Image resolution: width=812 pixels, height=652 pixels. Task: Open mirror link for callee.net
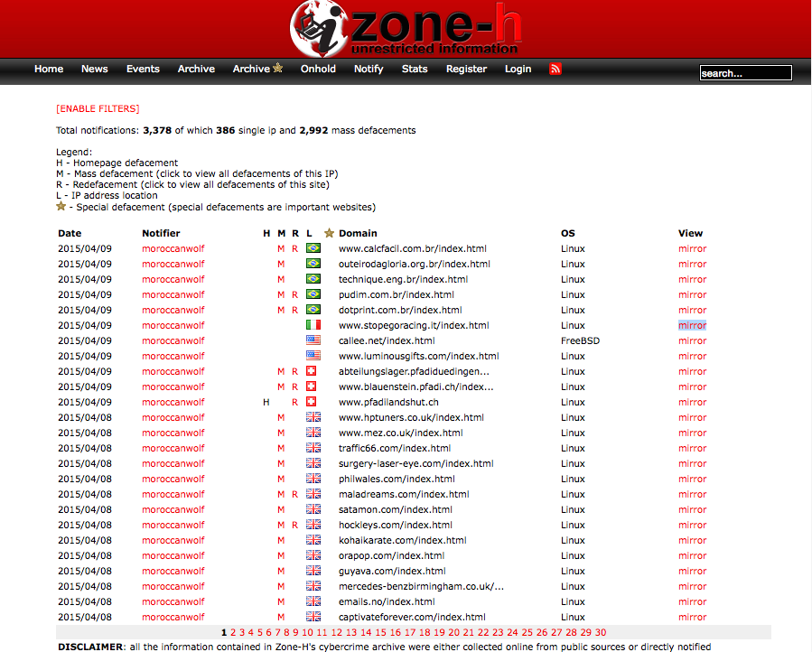click(693, 340)
